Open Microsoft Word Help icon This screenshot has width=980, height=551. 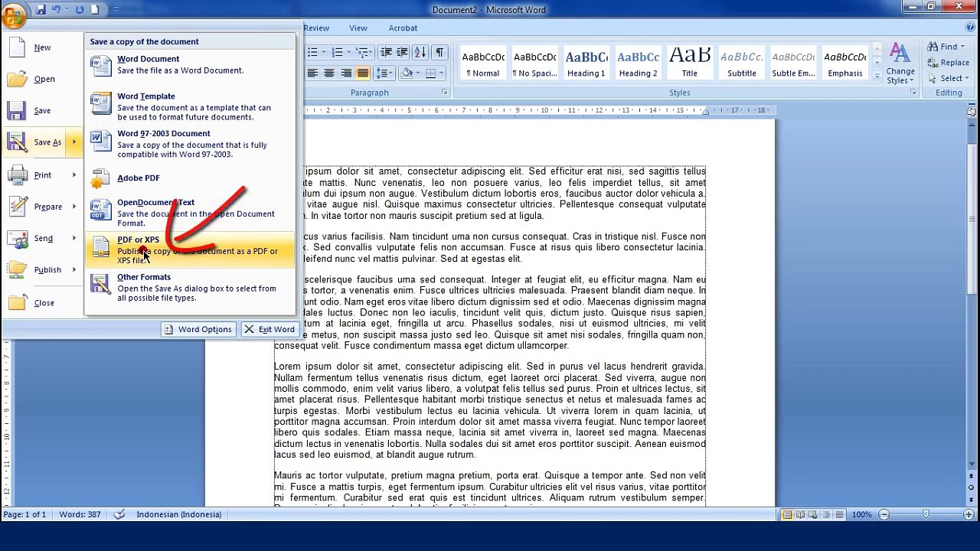[x=970, y=28]
